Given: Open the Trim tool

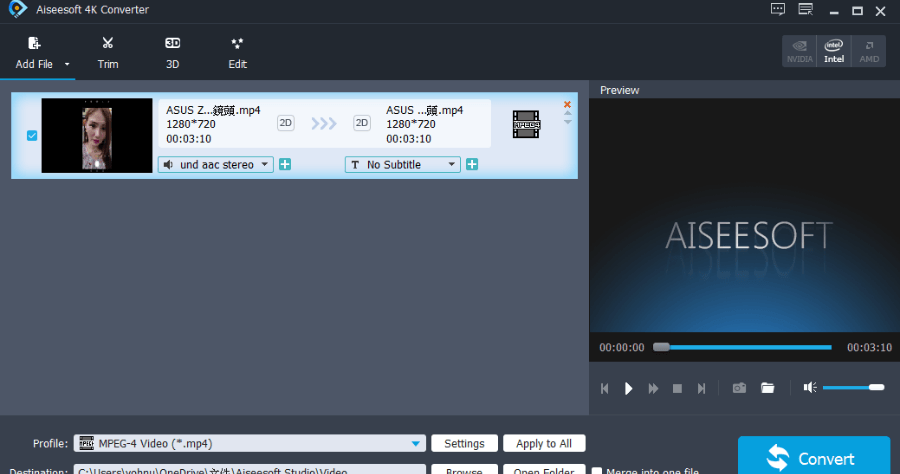Looking at the screenshot, I should coord(107,53).
